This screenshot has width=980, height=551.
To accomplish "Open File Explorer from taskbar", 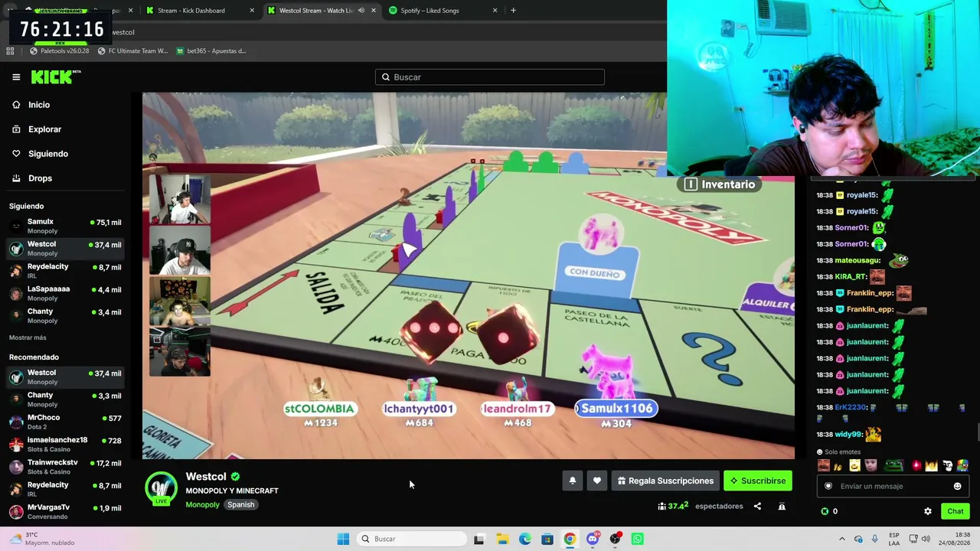I will [x=502, y=539].
